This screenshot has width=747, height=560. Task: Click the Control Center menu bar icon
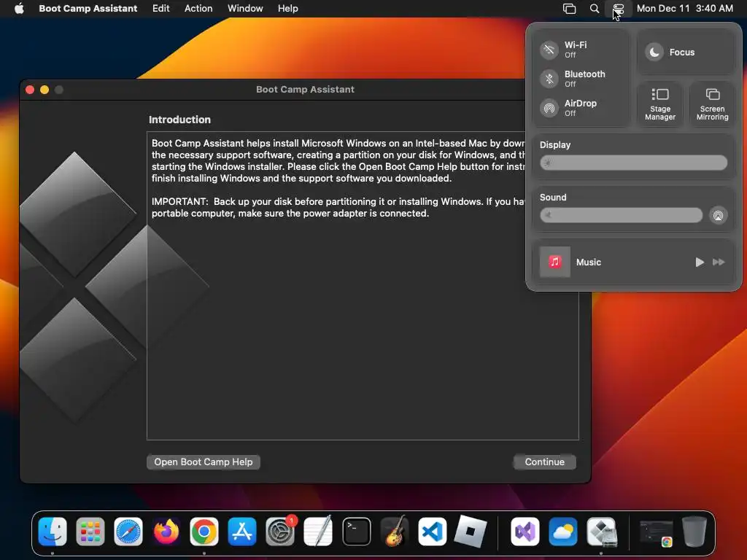pyautogui.click(x=619, y=9)
